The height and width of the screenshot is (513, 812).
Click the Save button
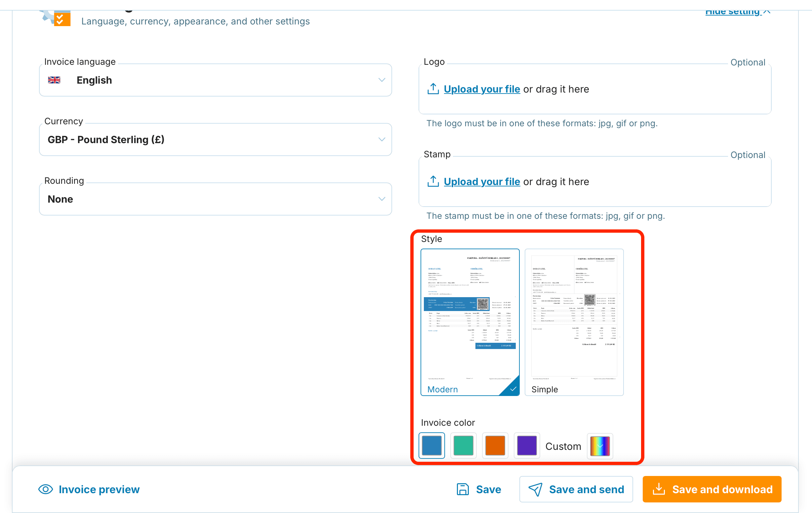479,490
